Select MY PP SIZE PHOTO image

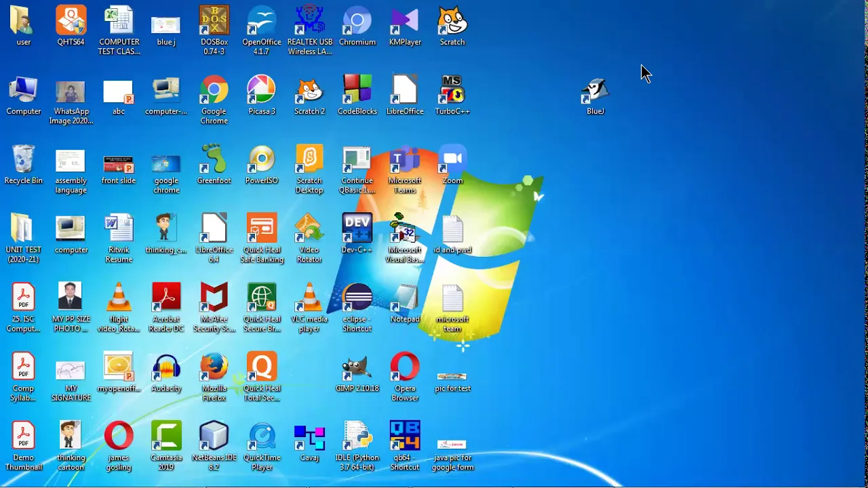click(x=71, y=308)
